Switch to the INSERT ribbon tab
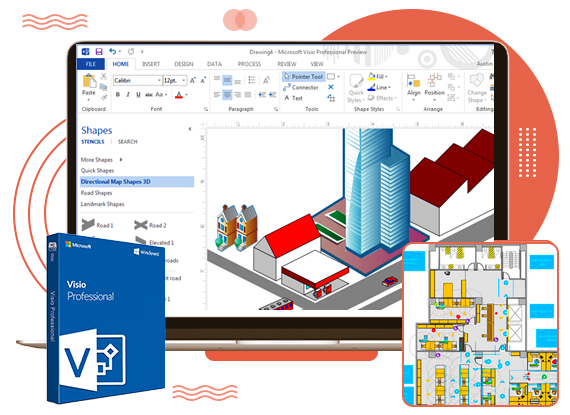 pos(151,64)
